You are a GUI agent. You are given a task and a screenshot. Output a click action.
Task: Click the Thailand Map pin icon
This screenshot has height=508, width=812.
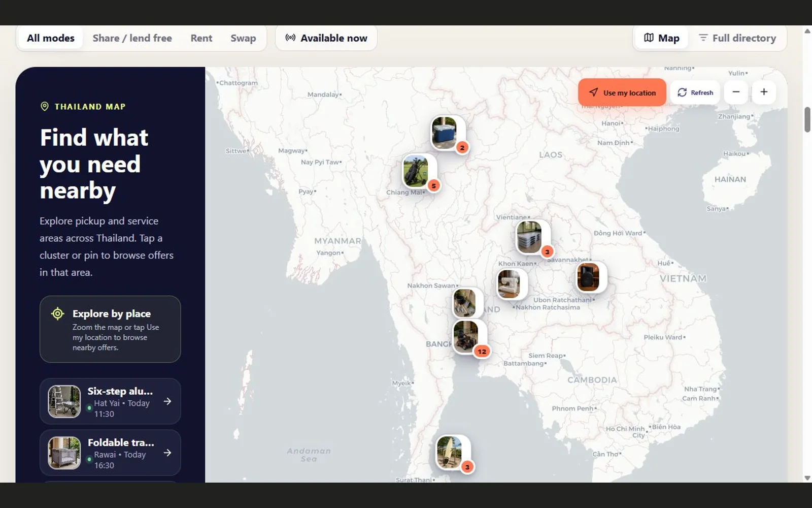click(45, 106)
